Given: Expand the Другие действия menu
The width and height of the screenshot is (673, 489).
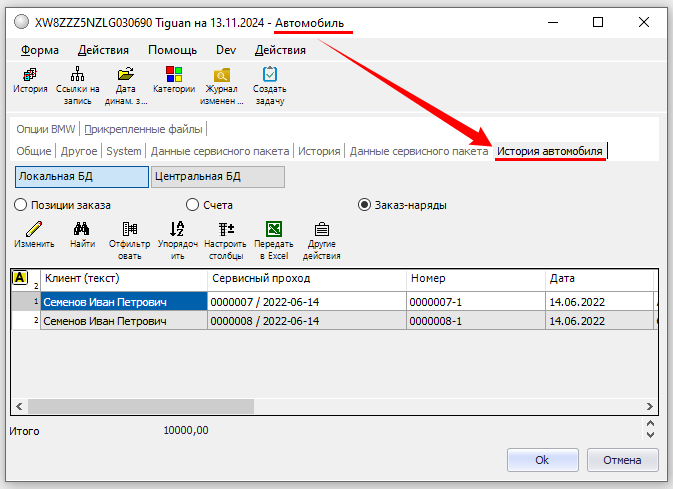Looking at the screenshot, I should pos(321,229).
